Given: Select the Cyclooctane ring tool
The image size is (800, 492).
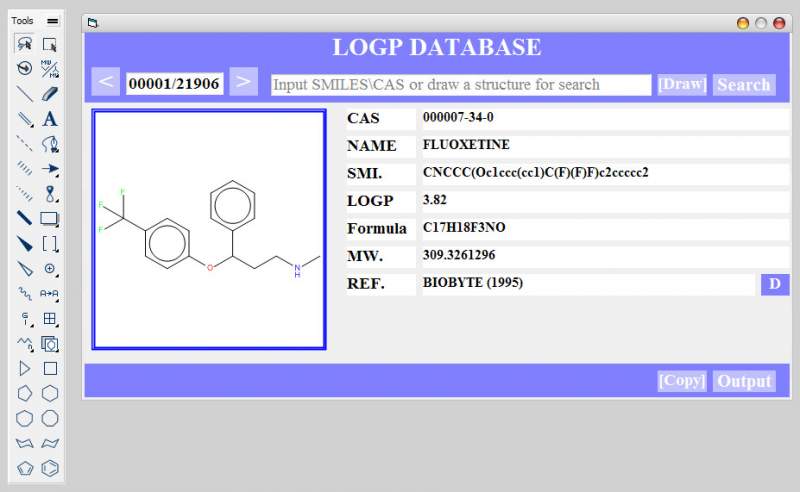Looking at the screenshot, I should (x=49, y=419).
